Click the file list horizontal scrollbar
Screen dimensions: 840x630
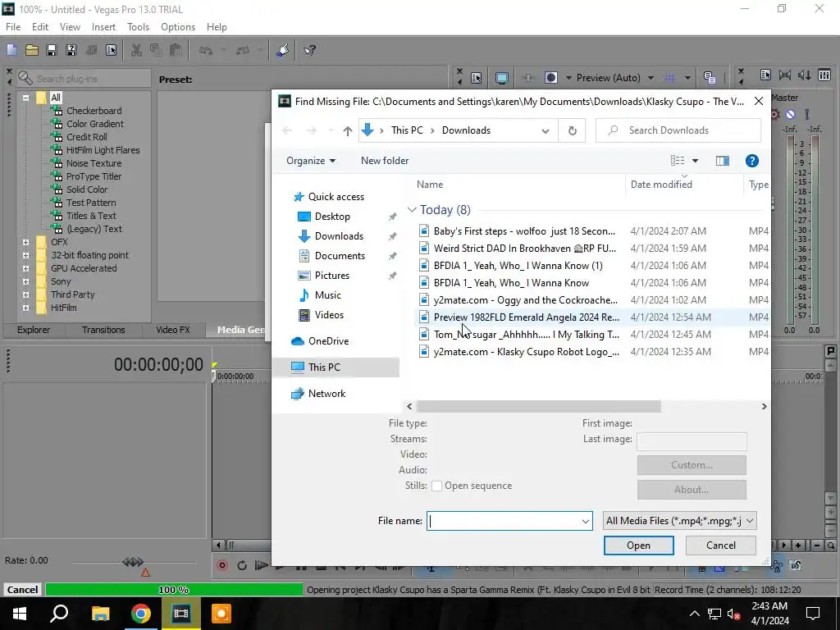click(x=538, y=407)
